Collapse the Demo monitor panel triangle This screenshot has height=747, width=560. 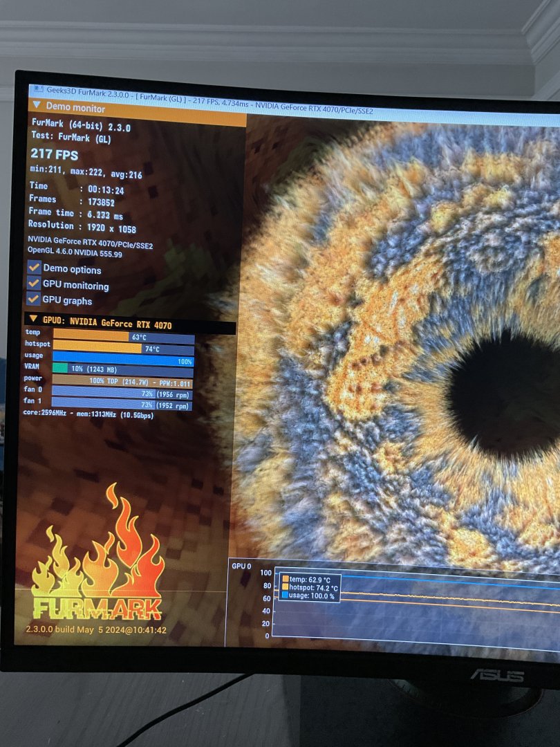36,104
